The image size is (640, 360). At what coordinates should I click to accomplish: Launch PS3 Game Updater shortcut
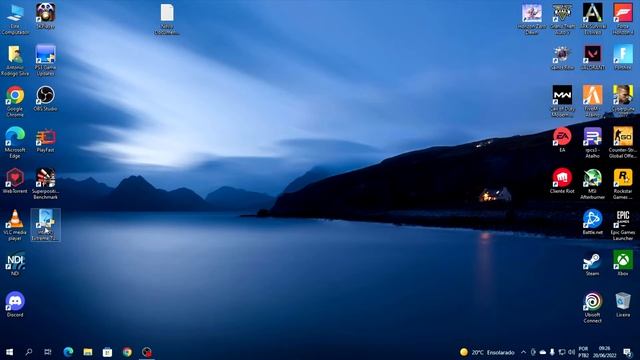coord(45,60)
